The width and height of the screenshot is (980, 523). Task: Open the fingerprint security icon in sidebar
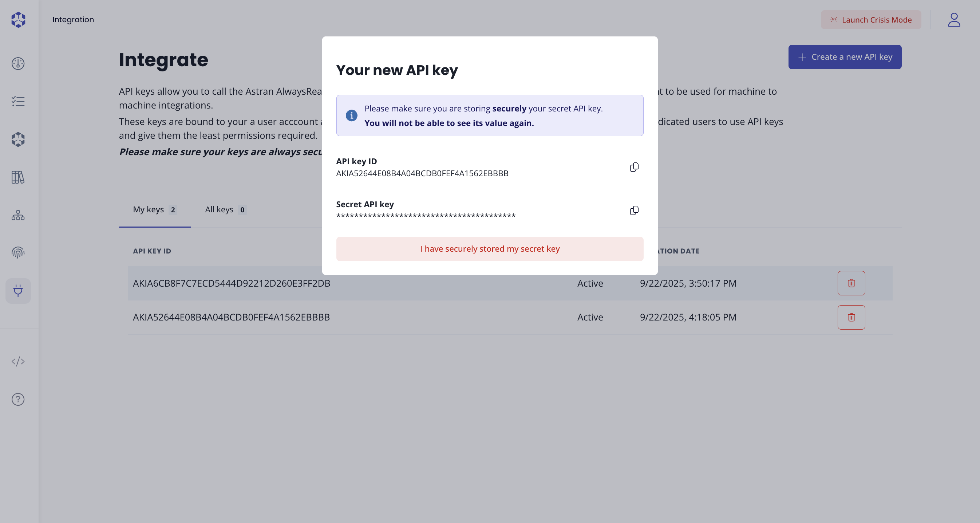point(18,252)
